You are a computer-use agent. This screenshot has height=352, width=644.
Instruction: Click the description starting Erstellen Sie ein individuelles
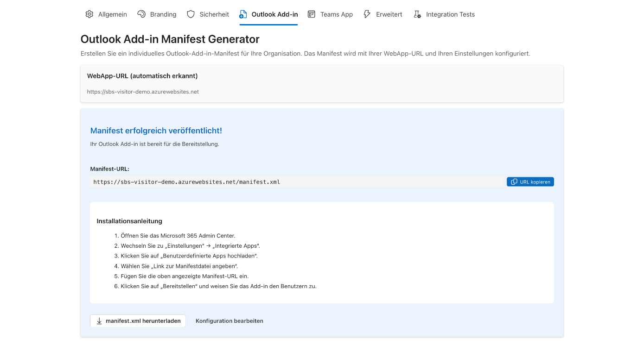click(x=306, y=54)
